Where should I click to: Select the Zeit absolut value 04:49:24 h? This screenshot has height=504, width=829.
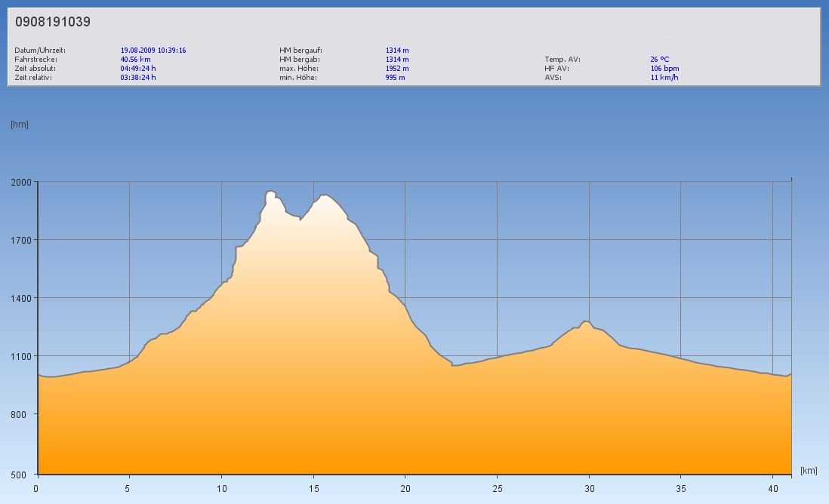pyautogui.click(x=138, y=69)
